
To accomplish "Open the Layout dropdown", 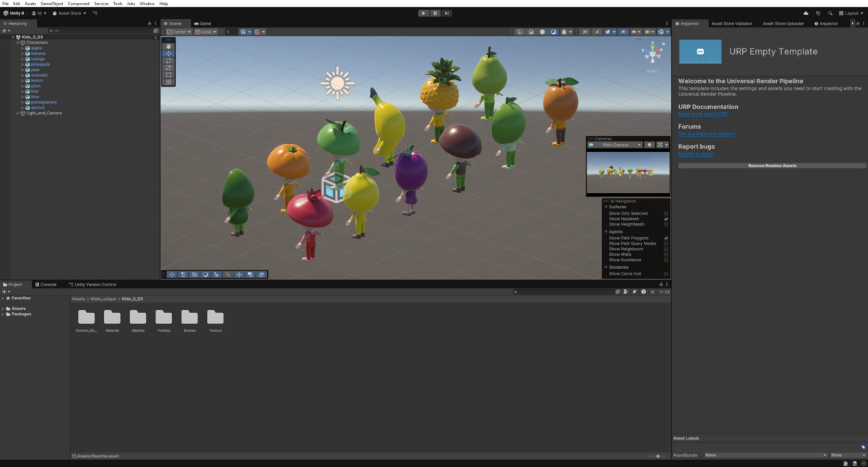I will [851, 13].
